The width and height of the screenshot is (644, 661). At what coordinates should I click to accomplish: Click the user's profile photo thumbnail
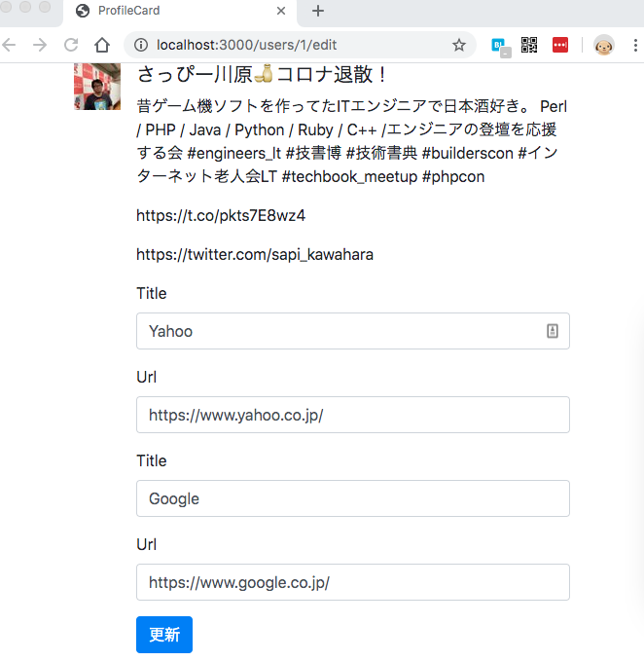coord(97,87)
